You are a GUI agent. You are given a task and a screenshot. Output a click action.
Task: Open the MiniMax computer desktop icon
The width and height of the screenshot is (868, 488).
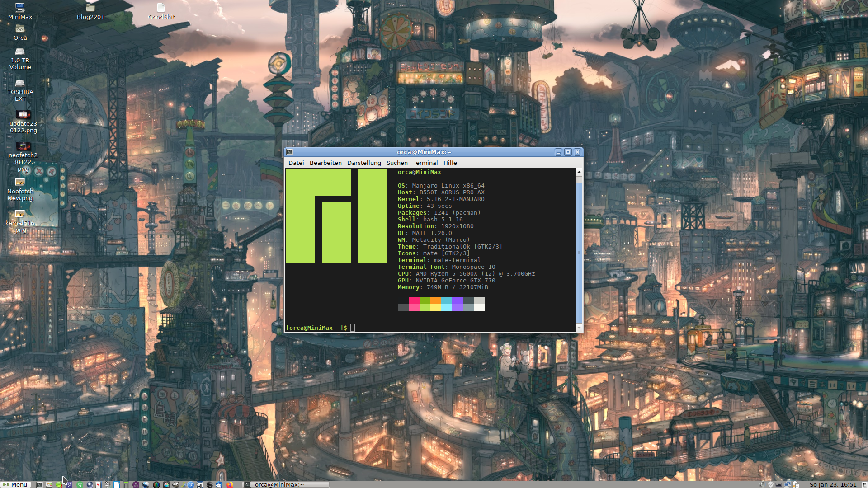(20, 11)
